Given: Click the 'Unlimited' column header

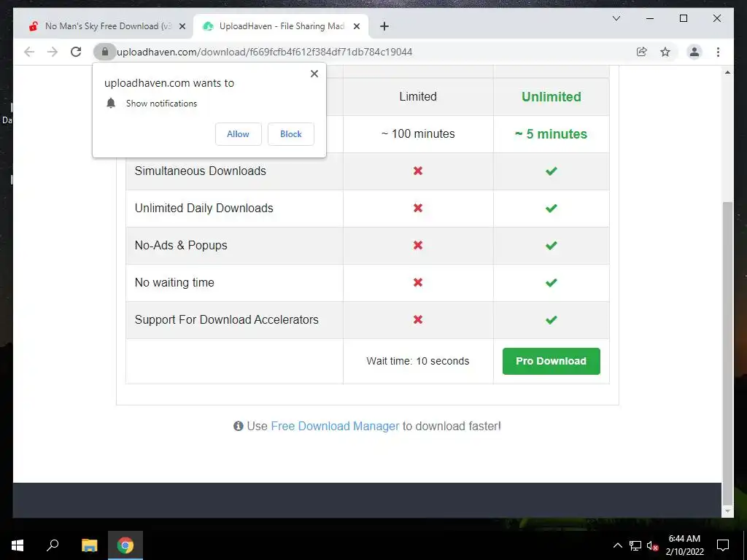Looking at the screenshot, I should pos(551,97).
